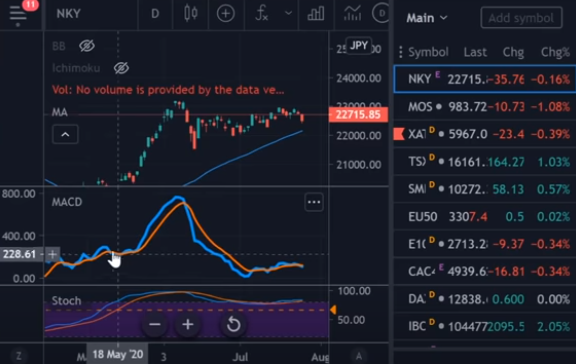Sort watchlist by Last column
This screenshot has width=576, height=364.
[x=475, y=52]
